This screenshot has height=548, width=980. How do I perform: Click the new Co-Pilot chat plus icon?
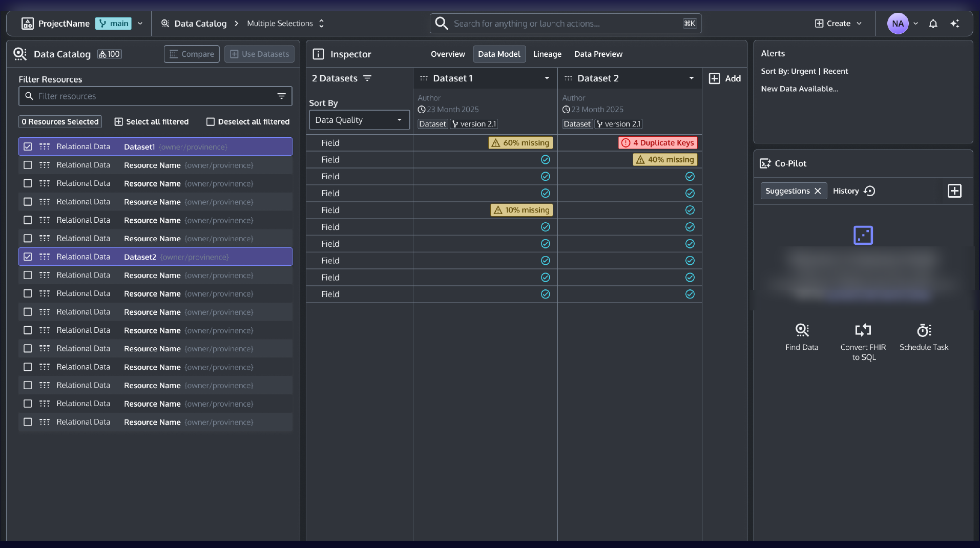point(954,191)
